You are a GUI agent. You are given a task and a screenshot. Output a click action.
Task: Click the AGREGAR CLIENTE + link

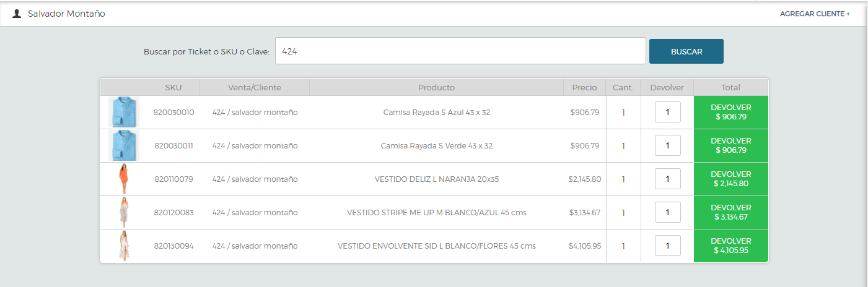[x=815, y=14]
